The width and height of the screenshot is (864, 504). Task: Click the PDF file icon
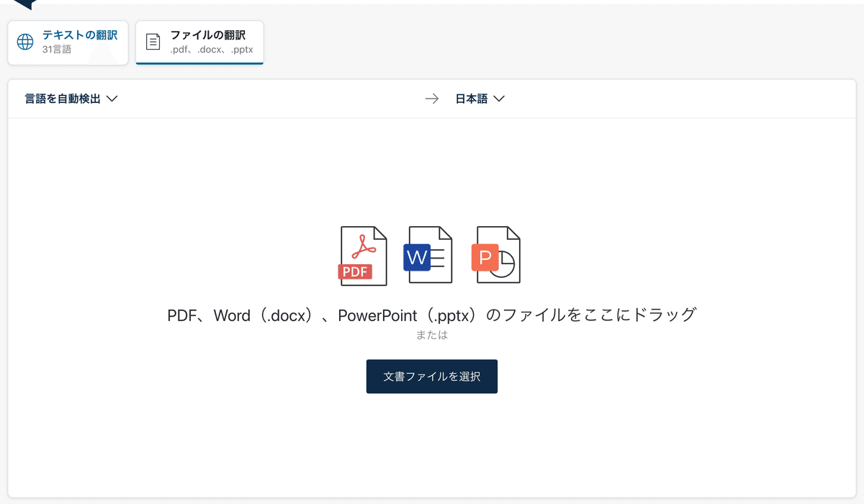(x=363, y=256)
